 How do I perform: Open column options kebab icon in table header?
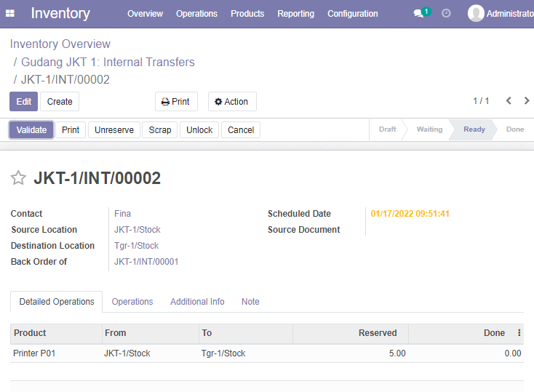(519, 333)
